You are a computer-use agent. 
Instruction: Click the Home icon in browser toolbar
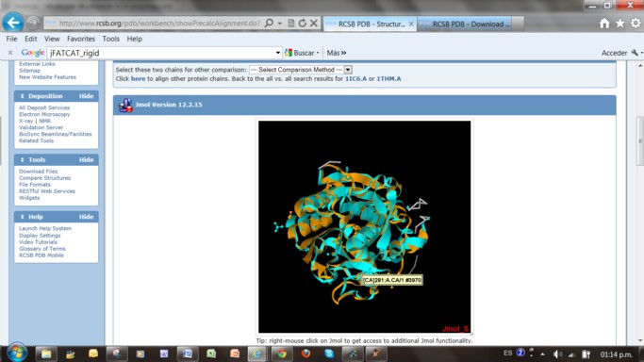(604, 24)
